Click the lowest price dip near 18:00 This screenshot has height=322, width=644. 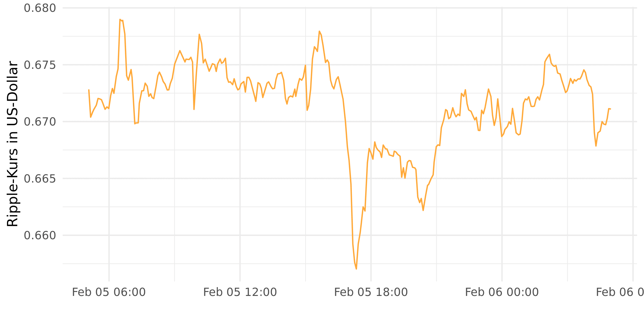[x=356, y=269]
